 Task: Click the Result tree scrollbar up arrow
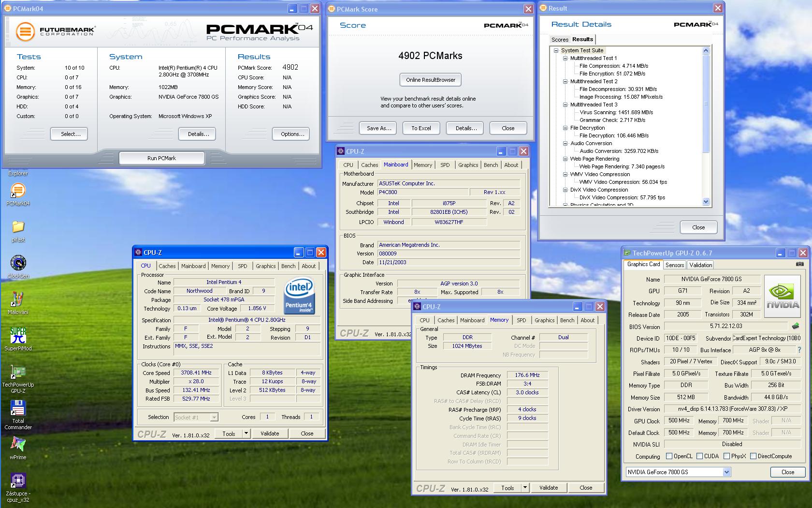pos(706,50)
